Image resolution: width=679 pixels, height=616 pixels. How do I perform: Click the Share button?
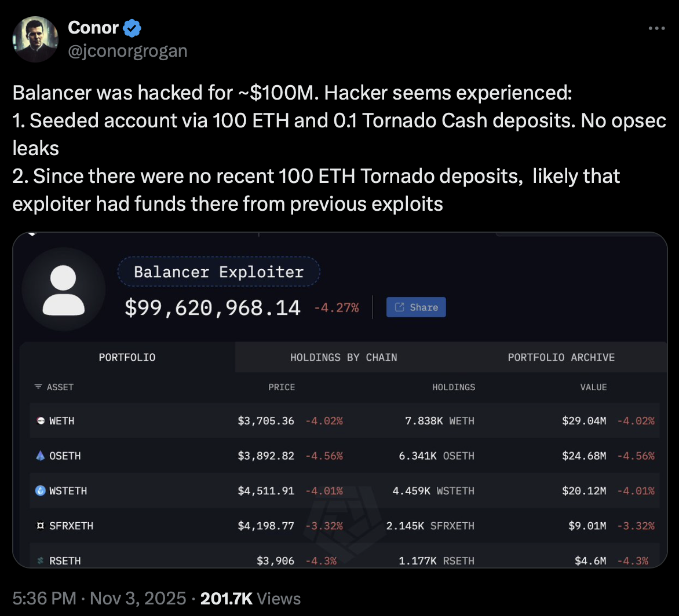coord(416,307)
